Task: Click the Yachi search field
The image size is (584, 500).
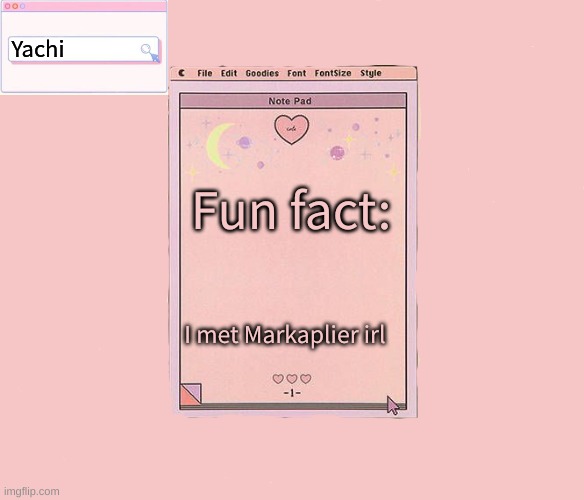Action: click(84, 49)
